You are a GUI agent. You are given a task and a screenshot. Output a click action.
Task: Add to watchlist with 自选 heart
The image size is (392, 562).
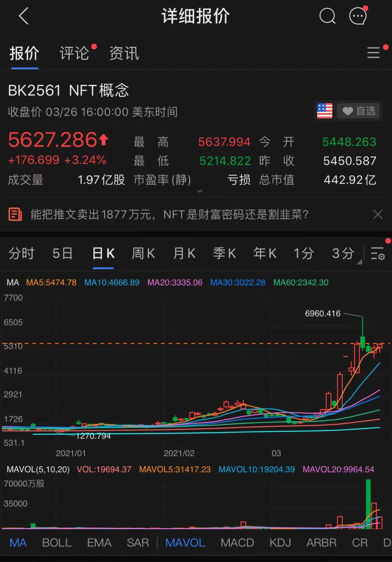[x=359, y=111]
